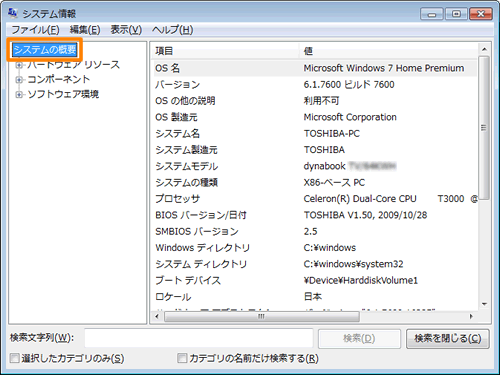Select コンポーネント tree label
Screen dimensions: 500x375
click(x=59, y=79)
